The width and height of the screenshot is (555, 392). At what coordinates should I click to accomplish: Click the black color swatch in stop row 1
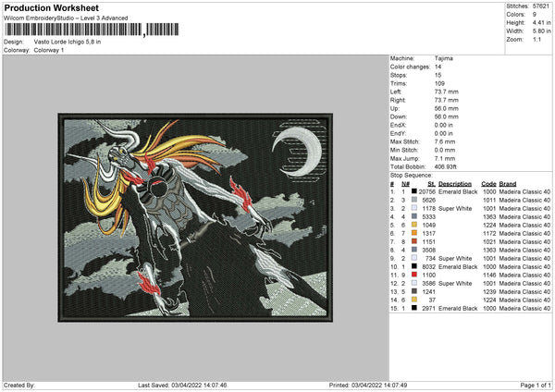point(414,191)
